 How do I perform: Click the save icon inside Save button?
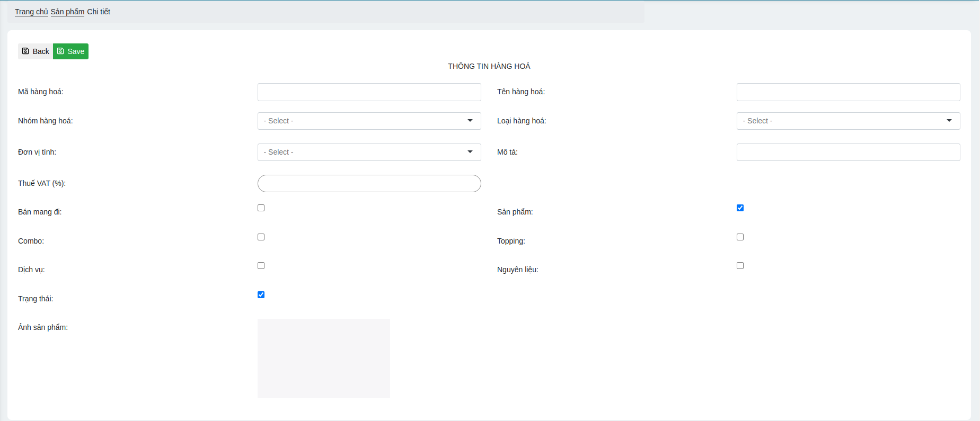60,51
